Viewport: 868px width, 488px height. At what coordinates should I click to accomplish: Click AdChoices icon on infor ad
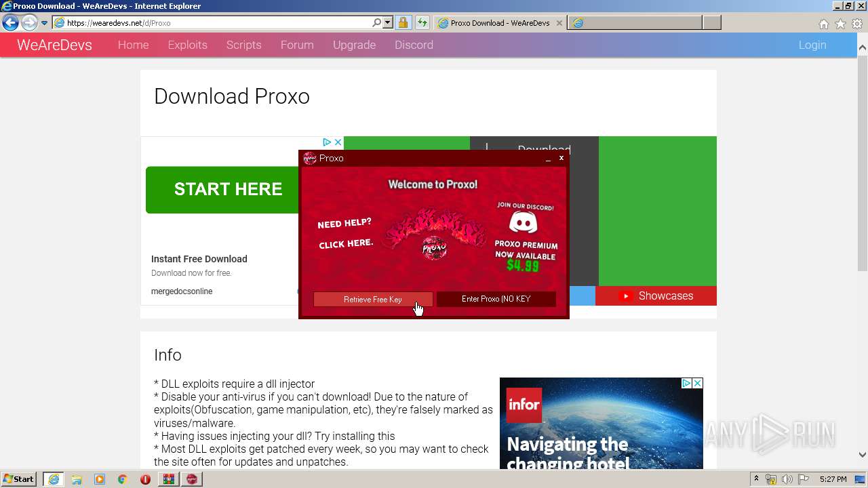pyautogui.click(x=686, y=383)
